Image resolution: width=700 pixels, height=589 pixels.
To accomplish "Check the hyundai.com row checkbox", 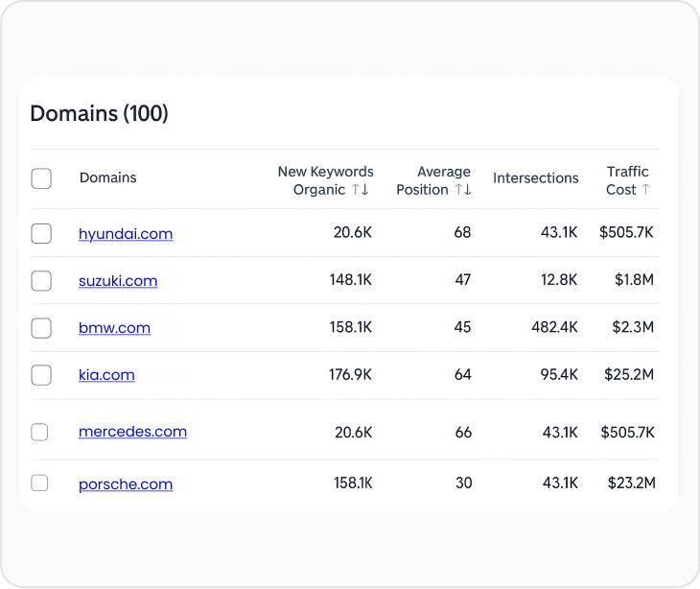I will click(41, 233).
